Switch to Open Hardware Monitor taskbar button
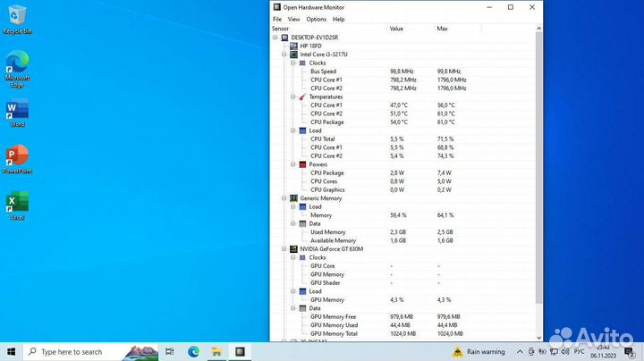Screen dimensions: 644x361 tap(240, 351)
